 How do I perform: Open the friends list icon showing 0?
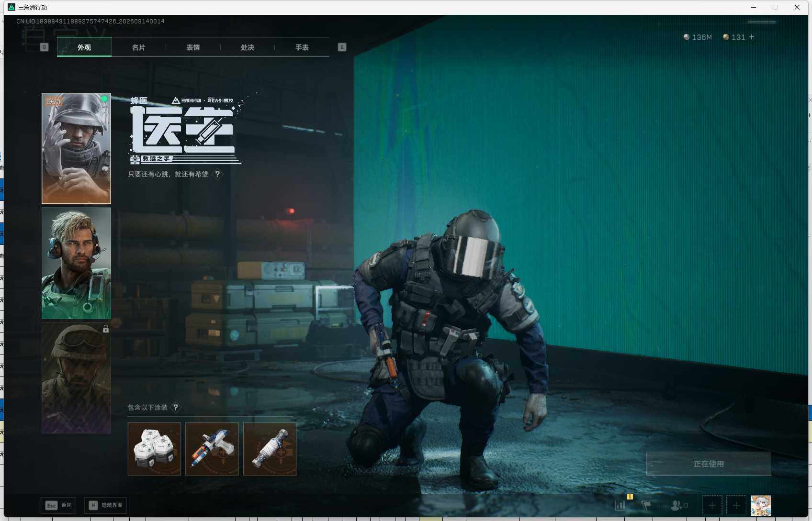[679, 505]
